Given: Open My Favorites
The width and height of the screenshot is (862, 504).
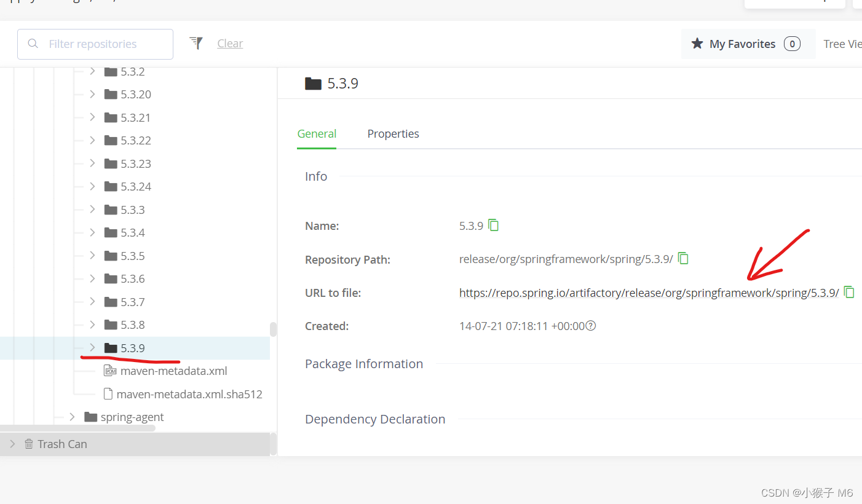Looking at the screenshot, I should (x=748, y=44).
